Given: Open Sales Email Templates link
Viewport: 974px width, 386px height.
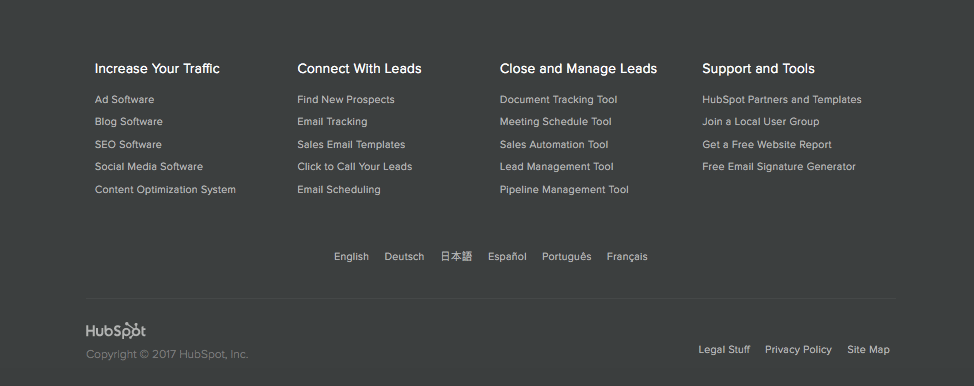Looking at the screenshot, I should [351, 144].
